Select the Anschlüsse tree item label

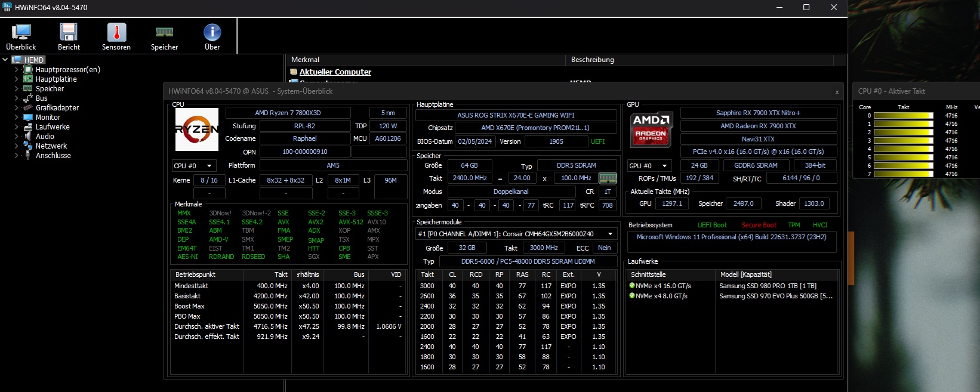click(x=53, y=156)
